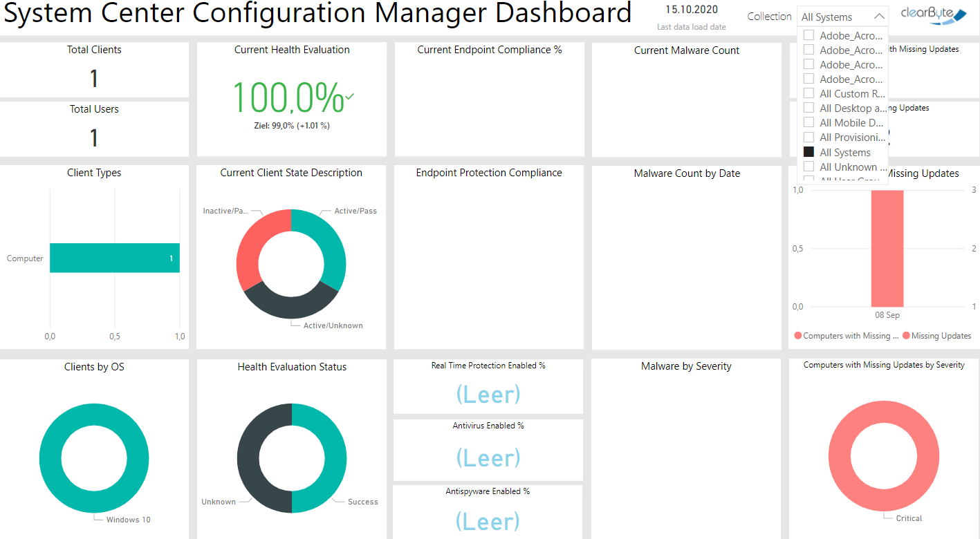Image resolution: width=980 pixels, height=539 pixels.
Task: Click the Current Endpoint Compliance % title
Action: pos(490,50)
